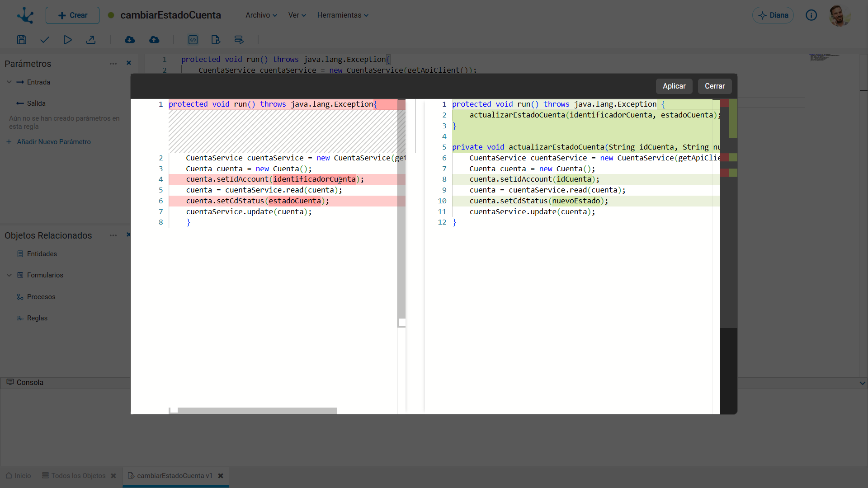This screenshot has width=868, height=488.
Task: Open the Herramientas menu
Action: click(343, 15)
